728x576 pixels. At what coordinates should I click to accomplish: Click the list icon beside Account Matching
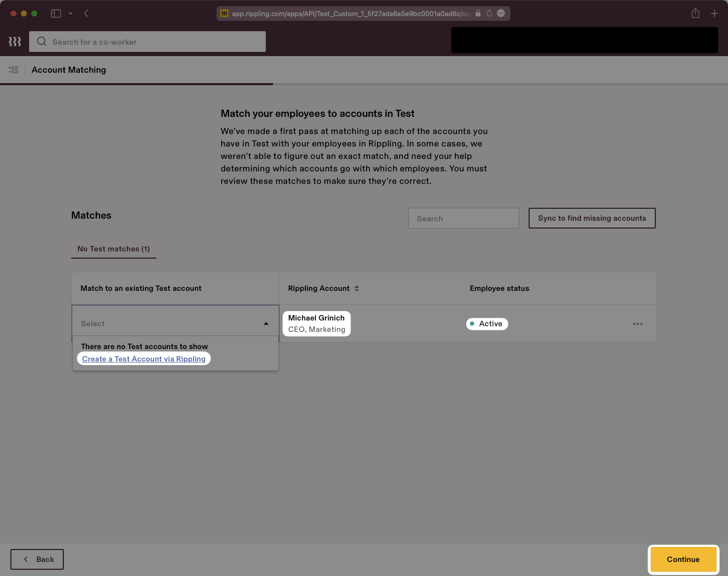(x=14, y=70)
